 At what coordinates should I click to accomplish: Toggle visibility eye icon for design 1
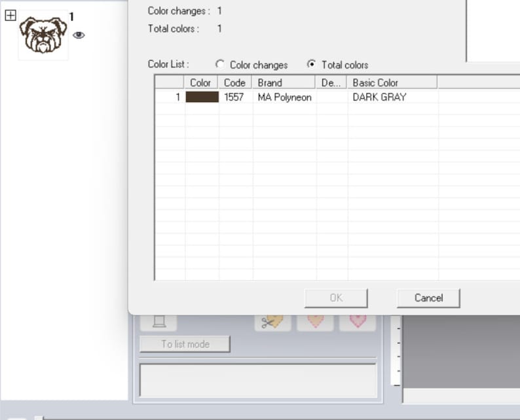[x=79, y=35]
